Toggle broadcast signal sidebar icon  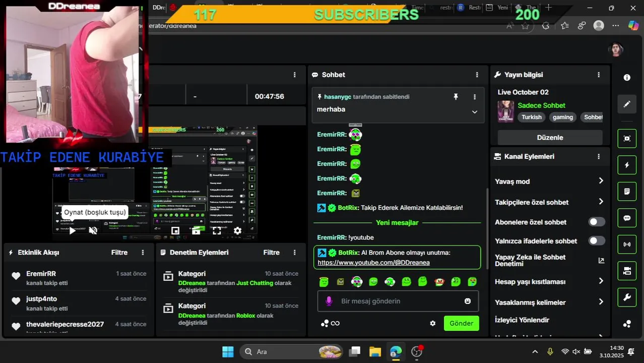(x=627, y=245)
